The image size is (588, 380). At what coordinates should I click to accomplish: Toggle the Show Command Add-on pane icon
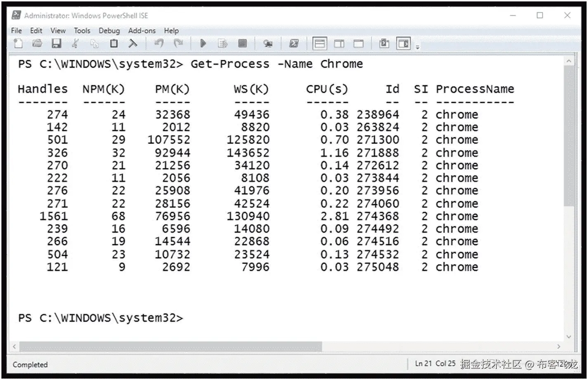tap(404, 43)
